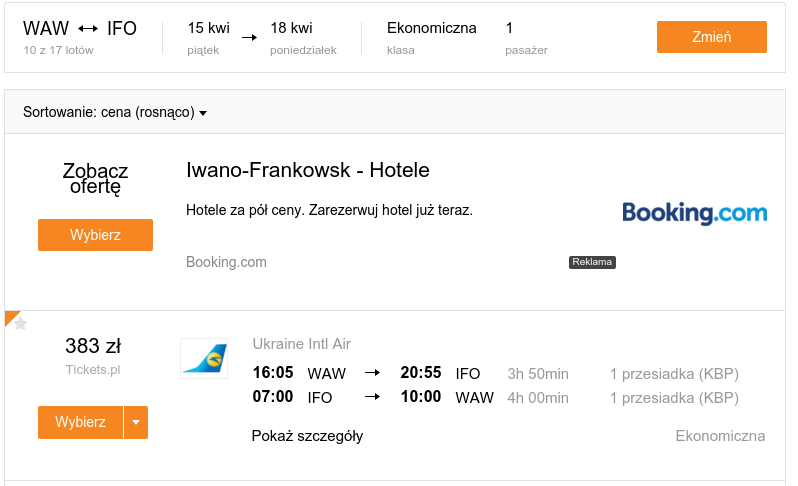The image size is (798, 486).
Task: Click the WAW to IFO round-trip arrows
Action: coord(88,29)
